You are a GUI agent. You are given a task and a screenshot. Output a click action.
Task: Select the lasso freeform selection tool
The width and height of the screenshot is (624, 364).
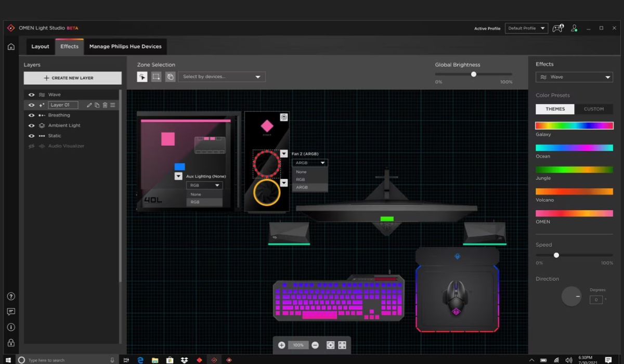pyautogui.click(x=170, y=77)
